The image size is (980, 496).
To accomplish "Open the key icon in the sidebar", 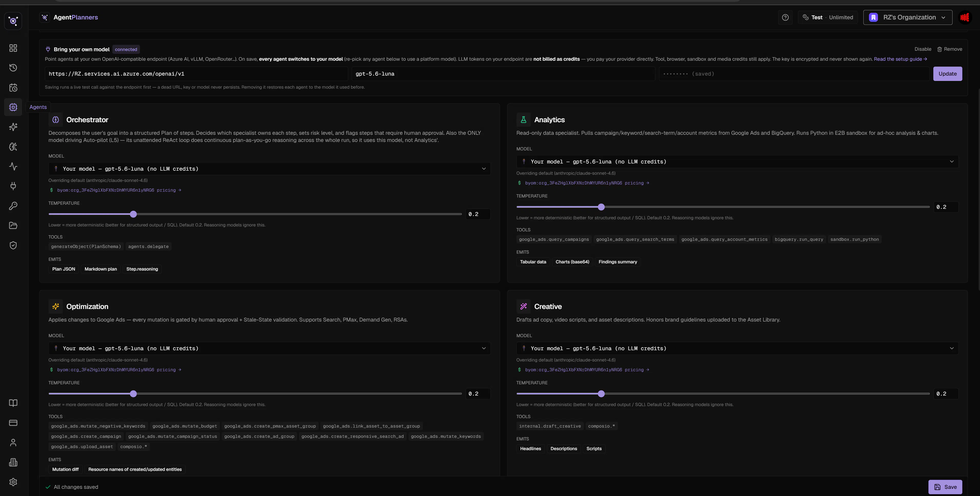I will pyautogui.click(x=13, y=206).
